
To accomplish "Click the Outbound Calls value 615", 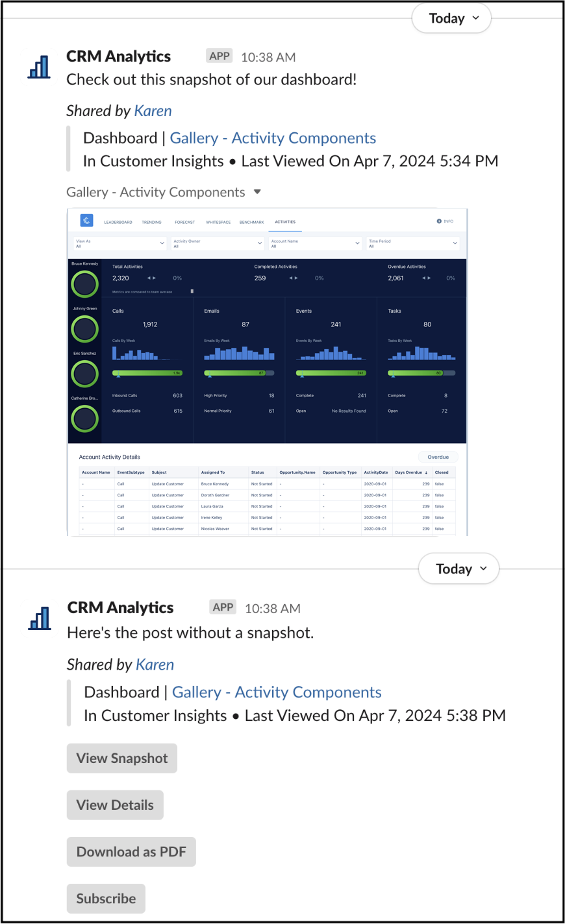I will (x=178, y=411).
